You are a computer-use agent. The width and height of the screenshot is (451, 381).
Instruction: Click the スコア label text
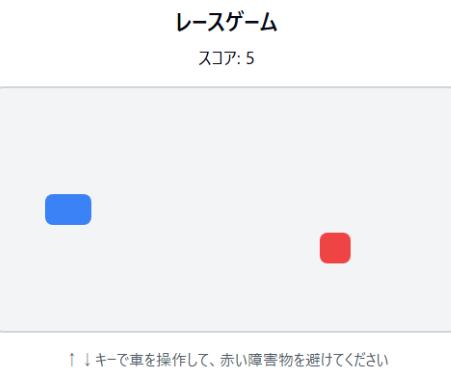(x=218, y=58)
